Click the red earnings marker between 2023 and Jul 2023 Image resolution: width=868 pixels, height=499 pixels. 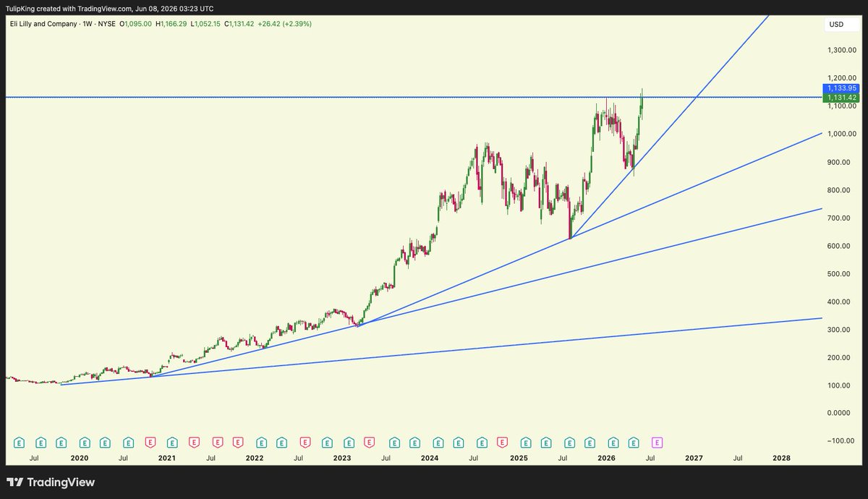369,442
